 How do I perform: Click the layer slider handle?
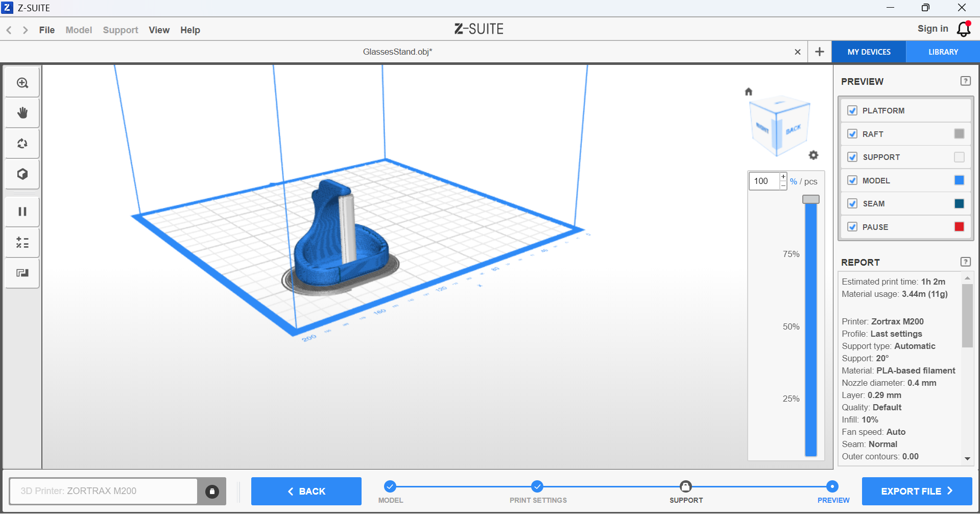click(x=811, y=199)
